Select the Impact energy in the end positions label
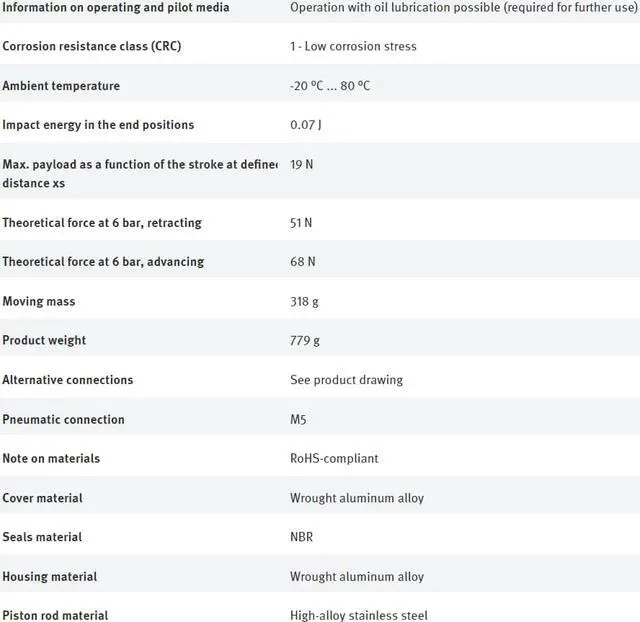The height and width of the screenshot is (622, 640). (98, 125)
